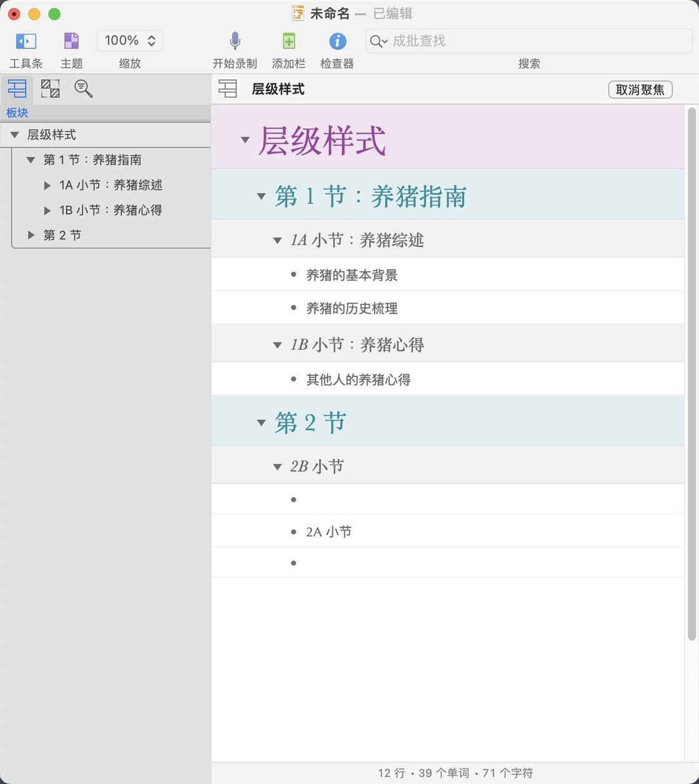Click the 取消聚焦 button
Image resolution: width=699 pixels, height=784 pixels.
640,90
